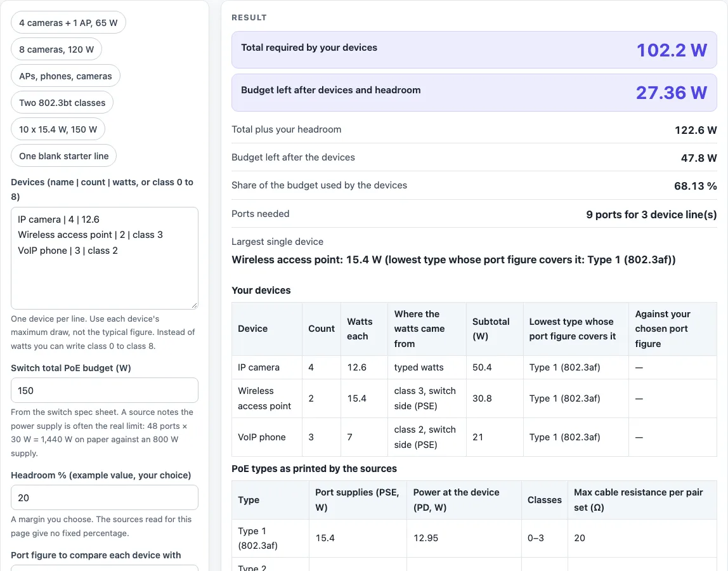Image resolution: width=728 pixels, height=571 pixels.
Task: Click the 102.2 W total required value
Action: pos(672,50)
